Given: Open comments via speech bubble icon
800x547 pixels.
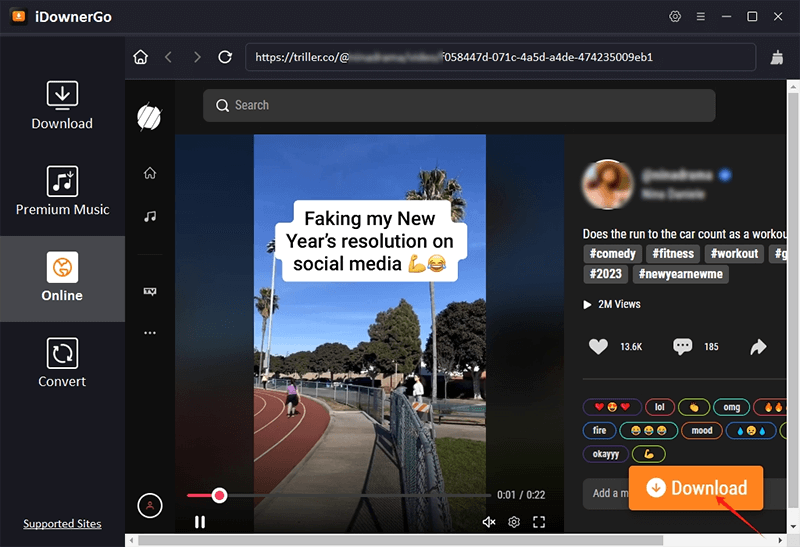Looking at the screenshot, I should [x=683, y=346].
